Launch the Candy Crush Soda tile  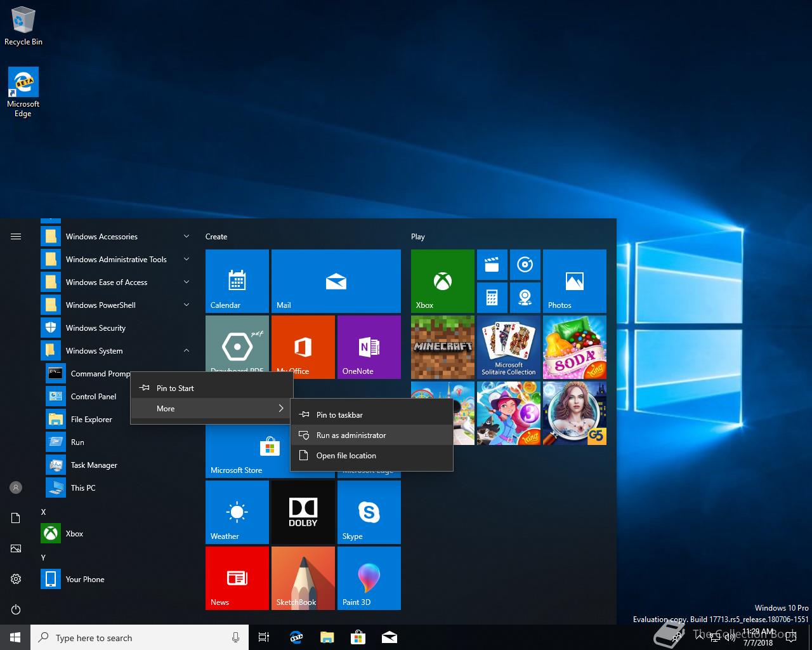pos(575,347)
